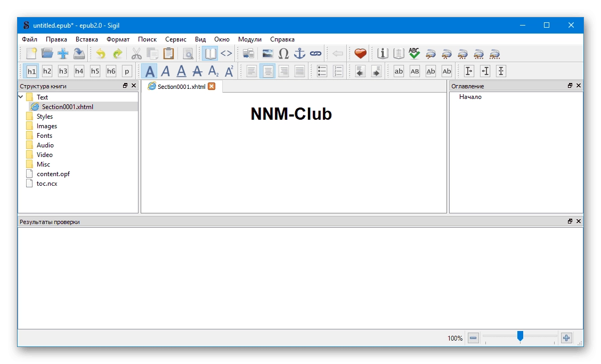Insert a hyperlink with the chain icon
The width and height of the screenshot is (601, 364).
point(315,54)
